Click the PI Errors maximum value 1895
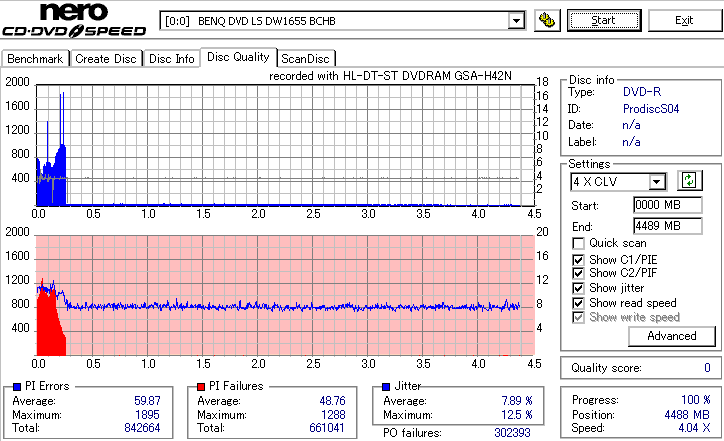 click(x=147, y=415)
